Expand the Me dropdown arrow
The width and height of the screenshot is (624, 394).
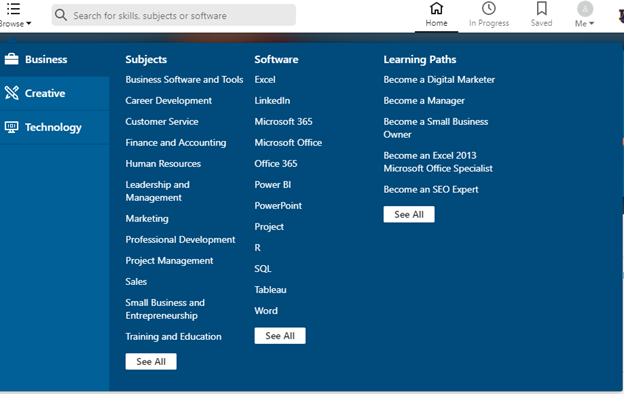tap(592, 23)
